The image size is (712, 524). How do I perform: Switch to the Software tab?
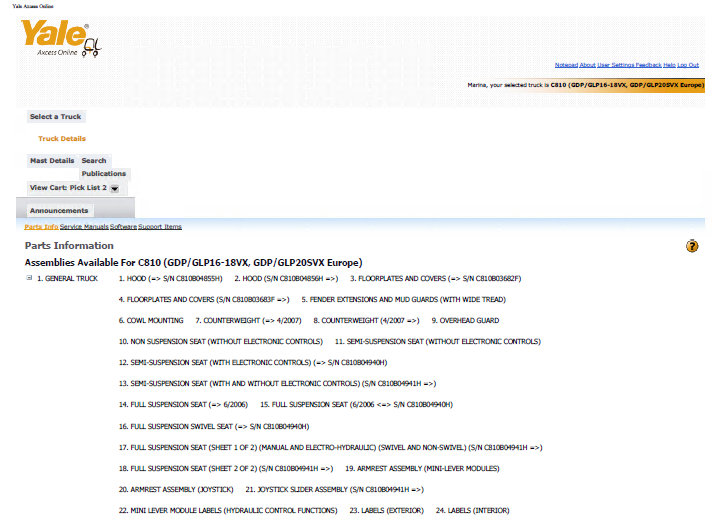(123, 227)
